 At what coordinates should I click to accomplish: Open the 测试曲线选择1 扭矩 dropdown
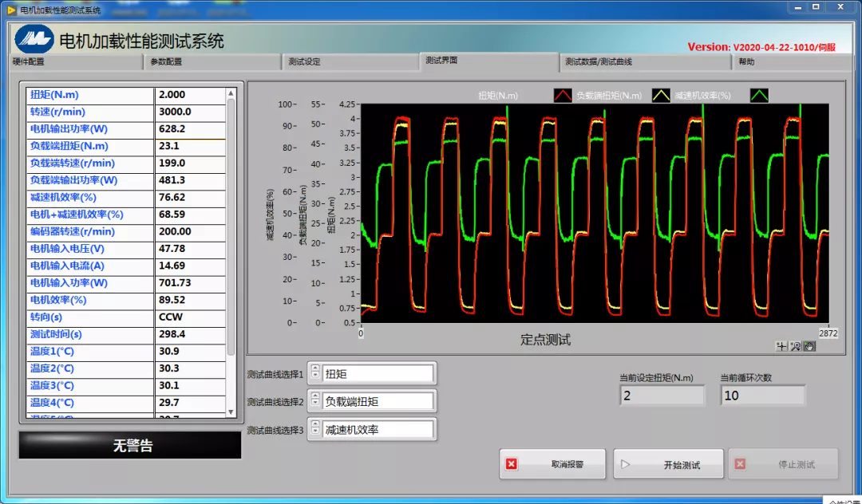378,373
